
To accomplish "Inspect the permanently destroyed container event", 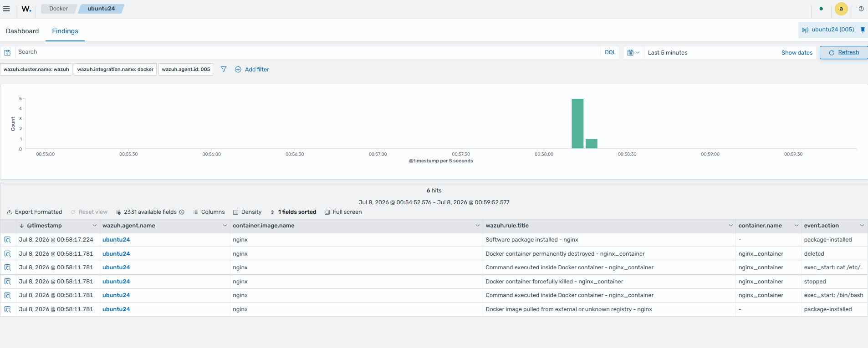I will pos(8,254).
